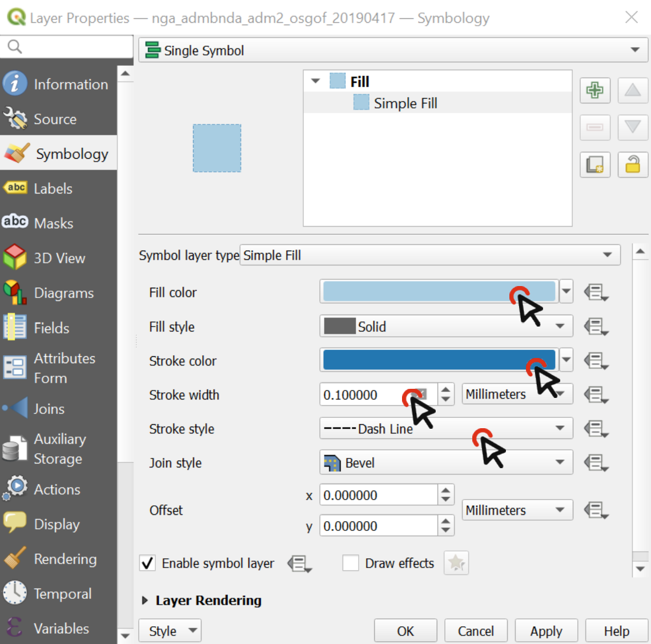Open data-defined override for Fill color
Viewport: 651px width, 644px height.
[x=596, y=292]
